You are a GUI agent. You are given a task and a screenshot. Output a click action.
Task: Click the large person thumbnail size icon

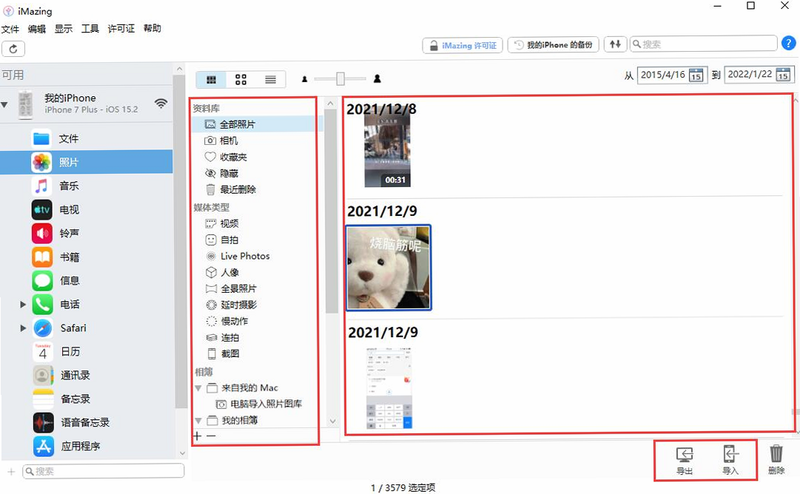[x=377, y=79]
